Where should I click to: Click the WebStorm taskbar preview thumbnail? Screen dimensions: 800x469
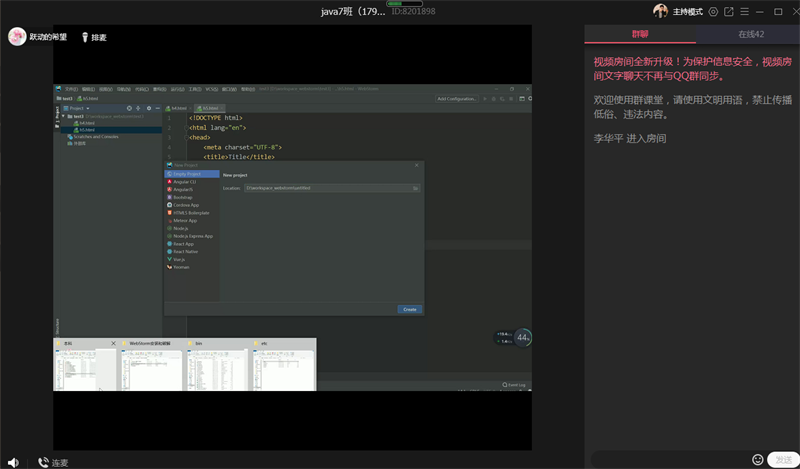(150, 367)
